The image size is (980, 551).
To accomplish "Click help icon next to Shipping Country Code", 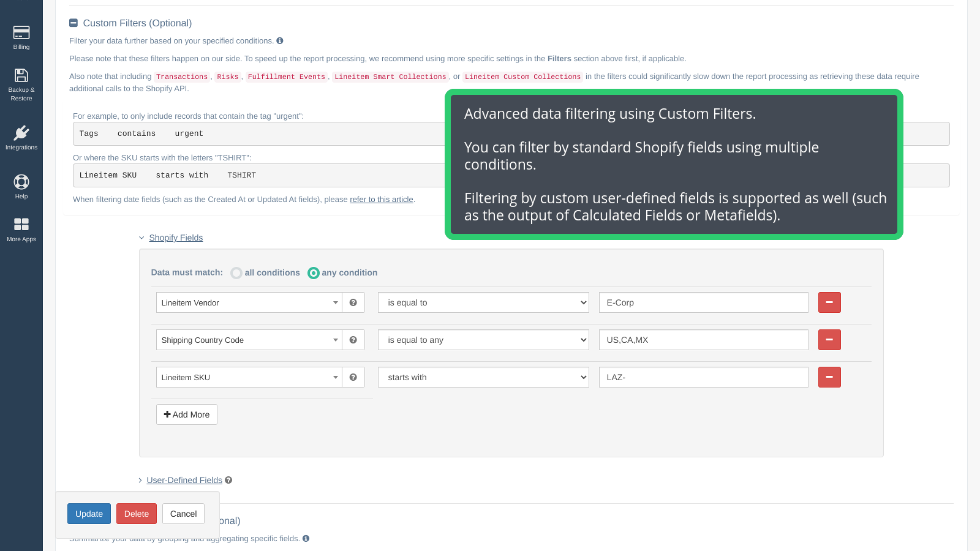I will click(353, 340).
